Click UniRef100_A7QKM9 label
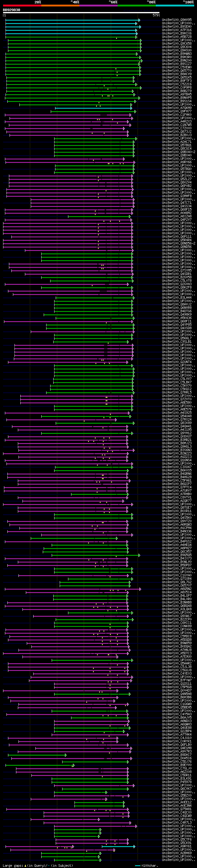The image size is (197, 868). (x=177, y=108)
